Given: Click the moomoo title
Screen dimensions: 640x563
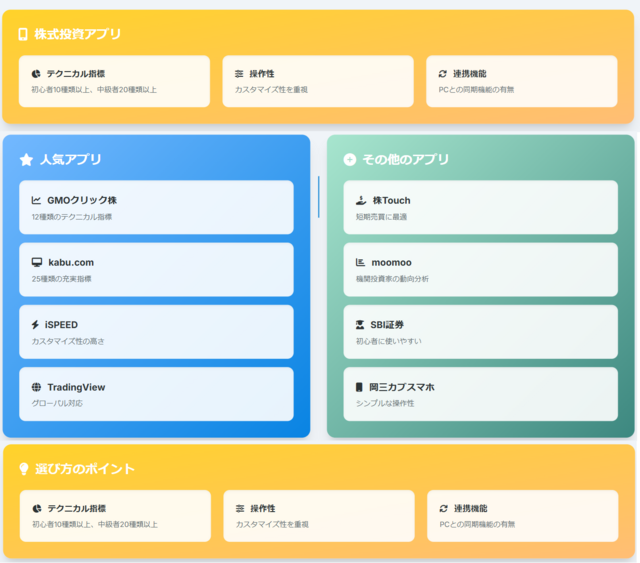Looking at the screenshot, I should tap(391, 263).
